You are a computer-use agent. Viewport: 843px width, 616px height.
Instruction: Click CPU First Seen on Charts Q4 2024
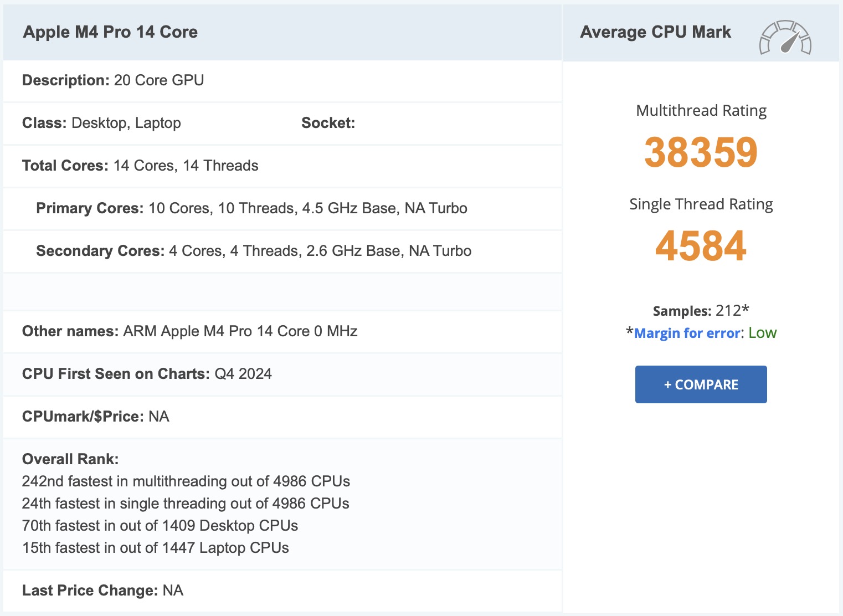[147, 374]
